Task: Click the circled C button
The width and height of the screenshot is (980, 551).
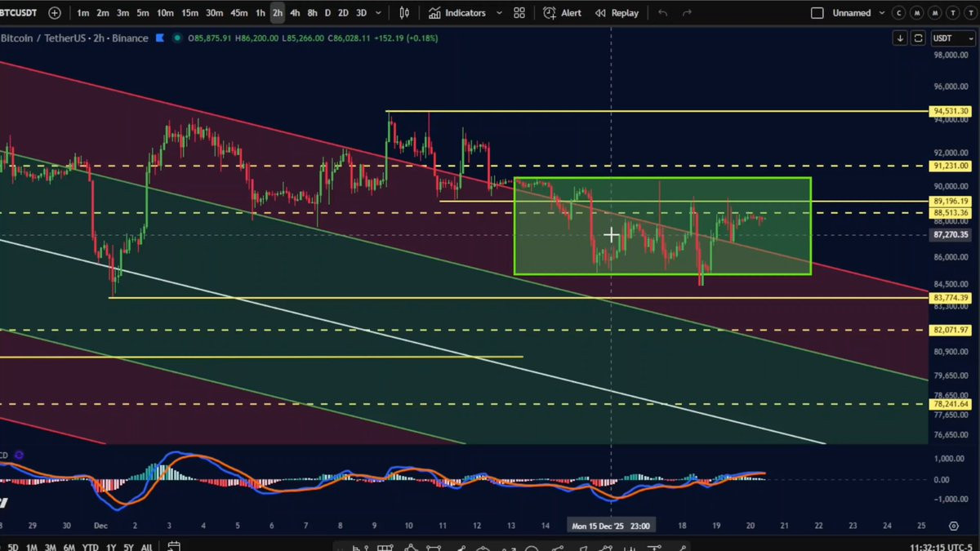Action: (x=899, y=13)
